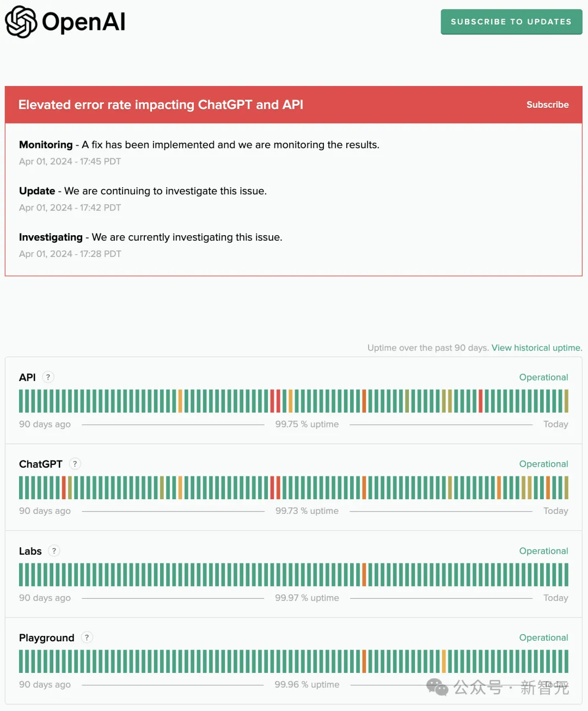The height and width of the screenshot is (711, 588).
Task: Select the rightmost bar in API uptime
Action: coord(566,401)
